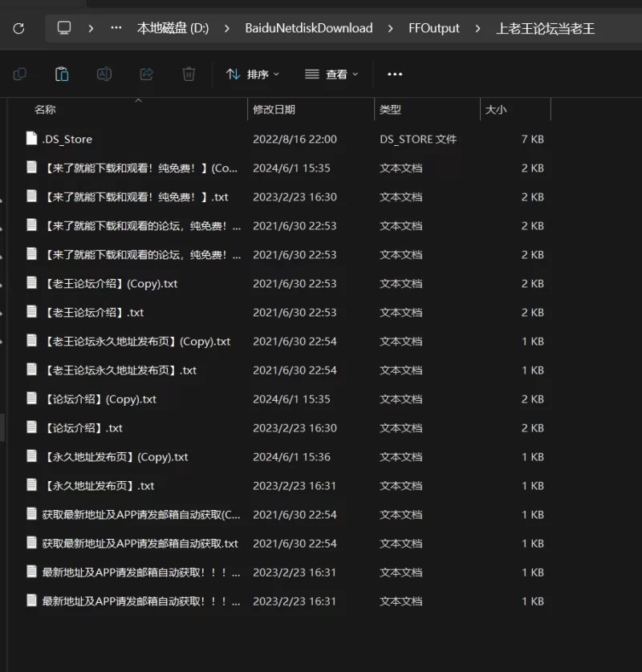The width and height of the screenshot is (642, 672).
Task: Click the Refresh icon in address bar
Action: (x=18, y=28)
